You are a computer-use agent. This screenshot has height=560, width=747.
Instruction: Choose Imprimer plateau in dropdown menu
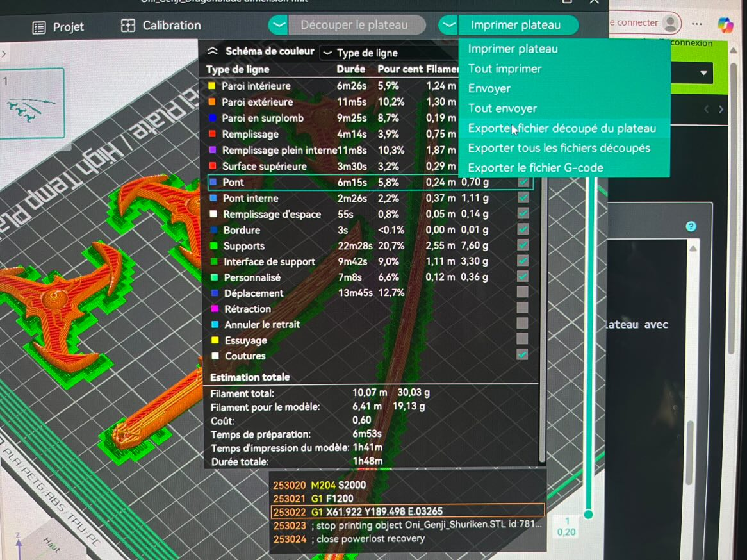click(x=513, y=49)
